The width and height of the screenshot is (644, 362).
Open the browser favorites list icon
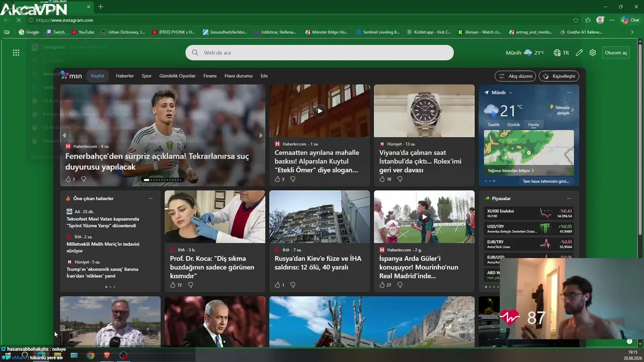(588, 20)
